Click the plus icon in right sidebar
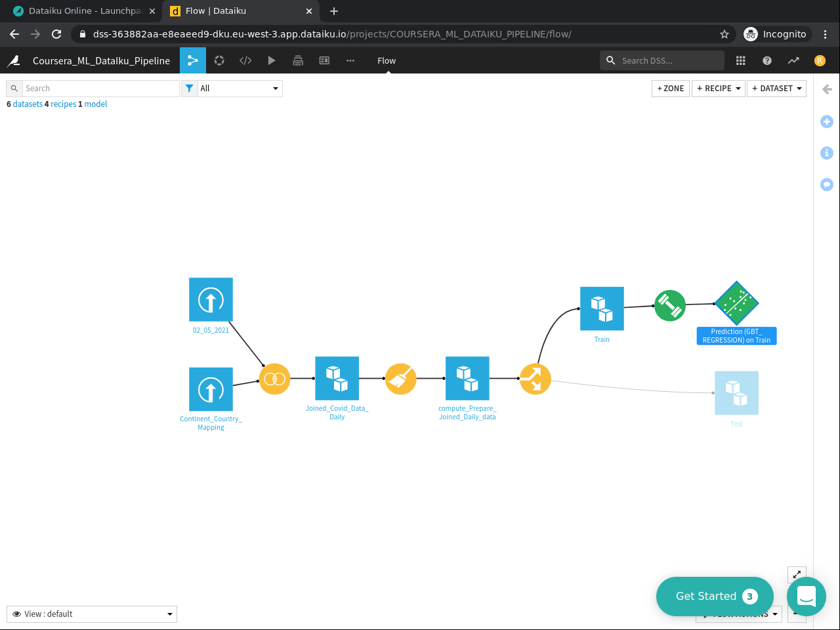 (x=827, y=121)
